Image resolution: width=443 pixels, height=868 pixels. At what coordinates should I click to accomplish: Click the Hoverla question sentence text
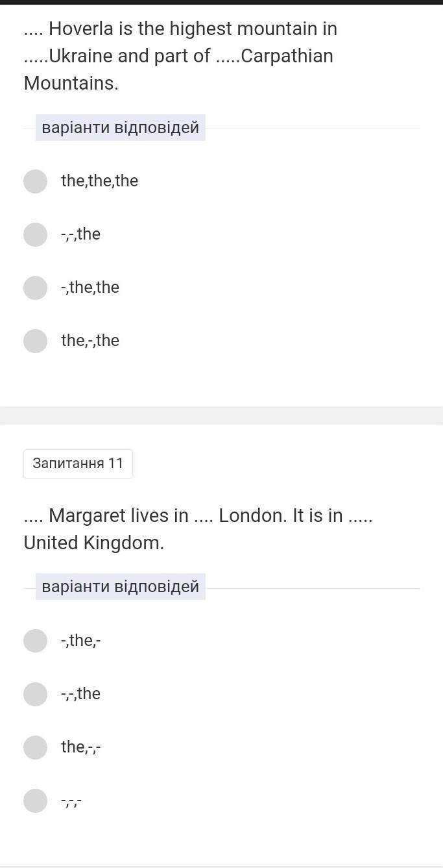180,56
